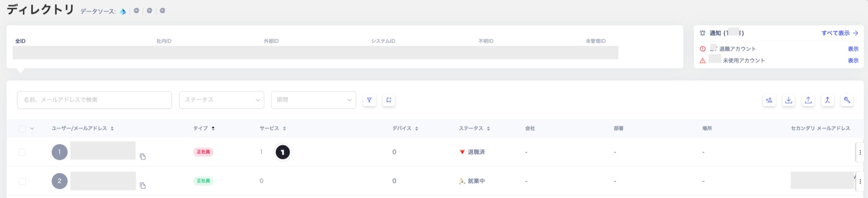Switch to the システムID tab
868x198 pixels.
click(x=383, y=41)
